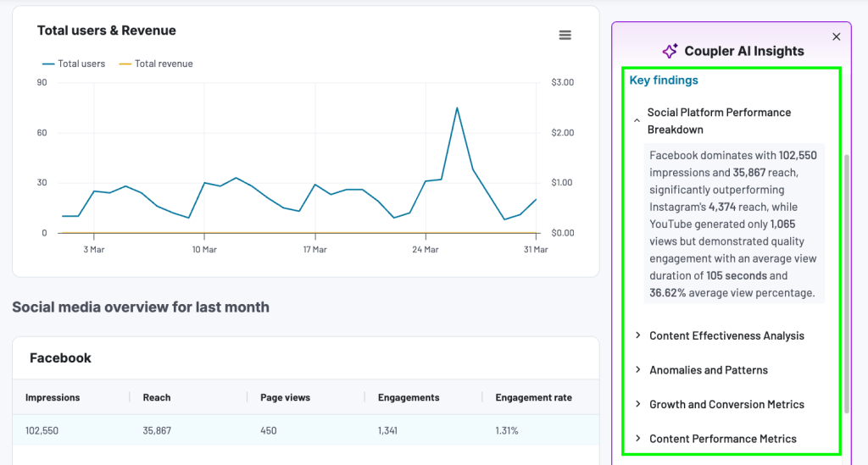Toggle the Total users legend series
This screenshot has height=465, width=868.
73,64
